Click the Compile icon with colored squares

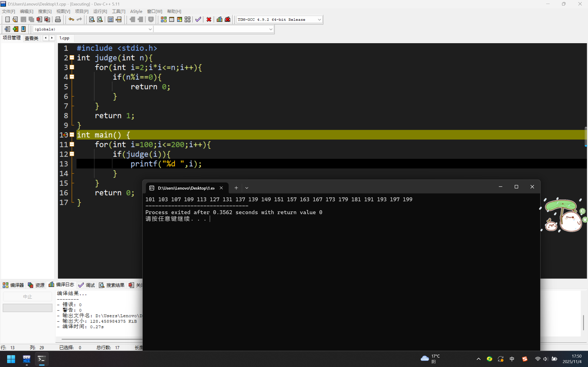[x=164, y=20]
